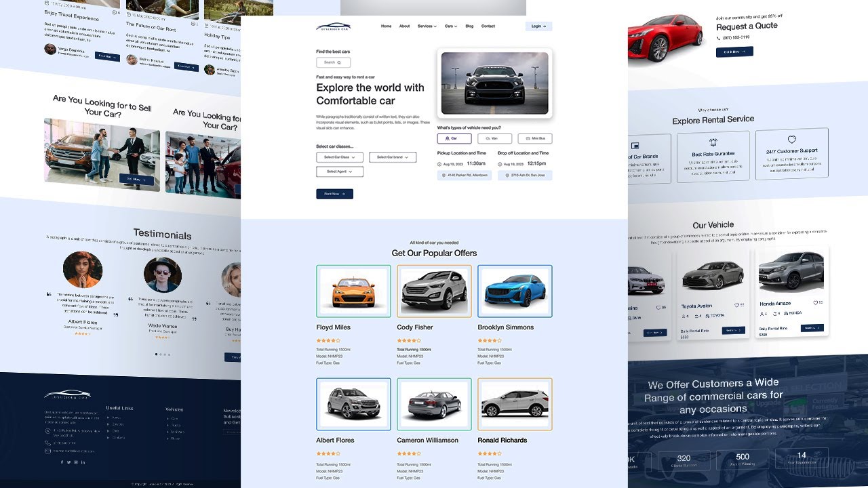Select the Mini Bus vehicle type option
Screen dimensions: 868x488
(x=535, y=138)
